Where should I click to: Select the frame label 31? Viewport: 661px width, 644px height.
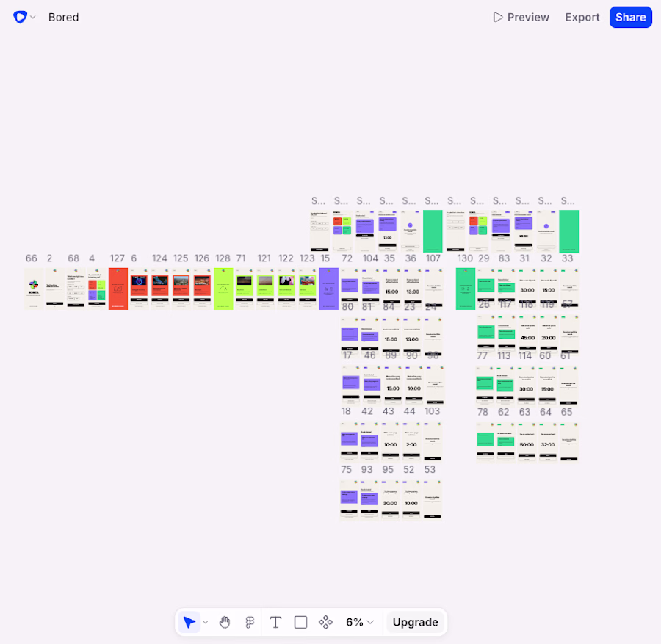(x=524, y=258)
